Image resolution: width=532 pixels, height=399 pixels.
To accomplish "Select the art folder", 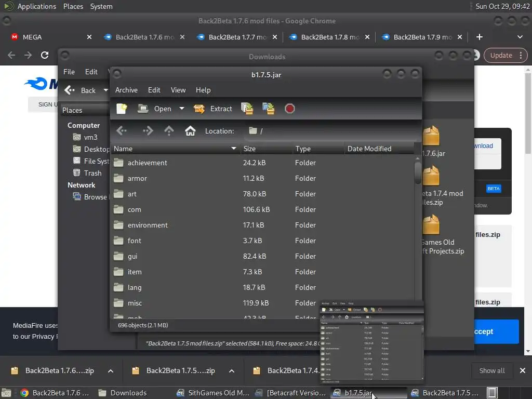I will (x=262, y=194).
